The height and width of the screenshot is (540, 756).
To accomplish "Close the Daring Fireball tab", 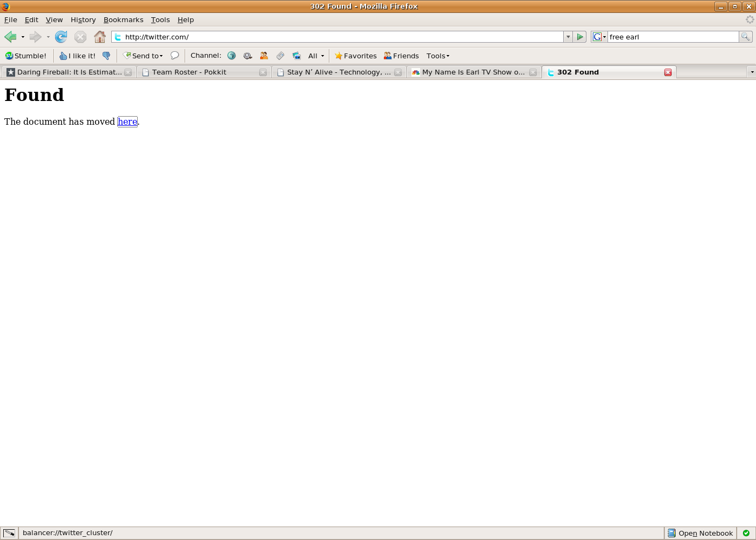I will [128, 72].
